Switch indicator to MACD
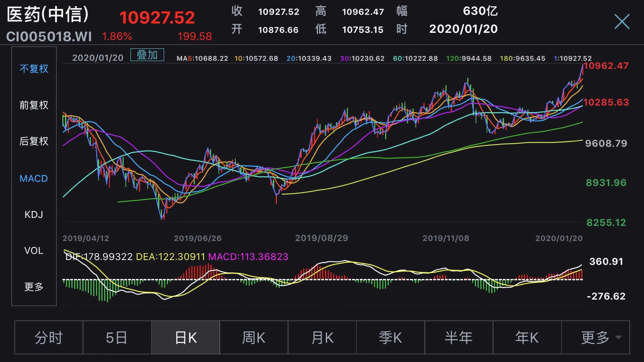The image size is (644, 362). point(34,179)
